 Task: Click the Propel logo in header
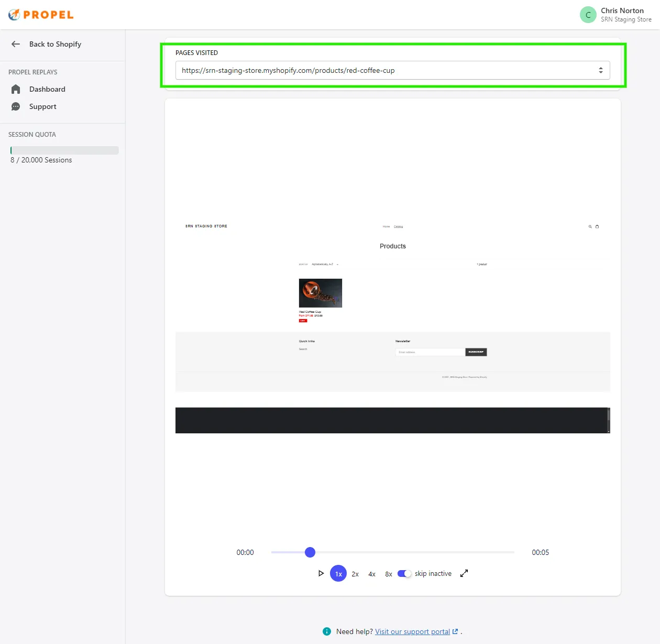(x=41, y=15)
